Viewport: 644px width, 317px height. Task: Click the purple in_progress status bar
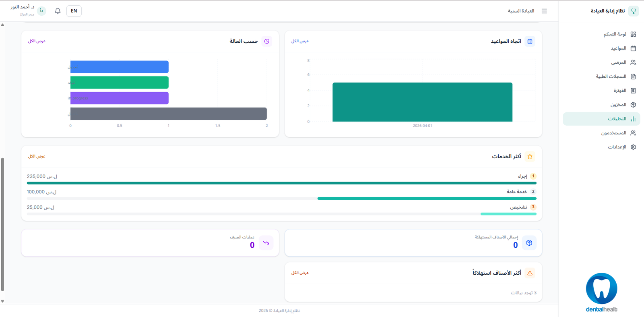pos(120,98)
